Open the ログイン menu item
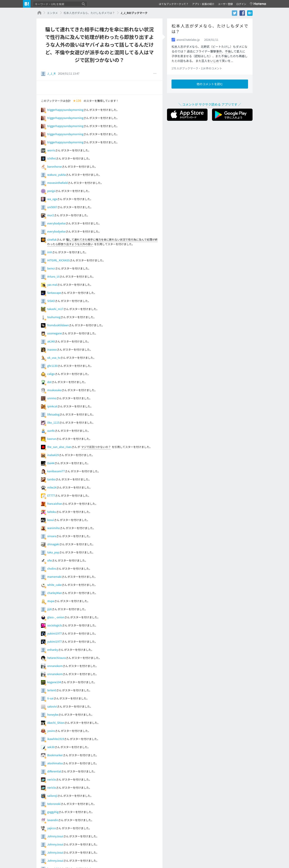 [x=241, y=4]
